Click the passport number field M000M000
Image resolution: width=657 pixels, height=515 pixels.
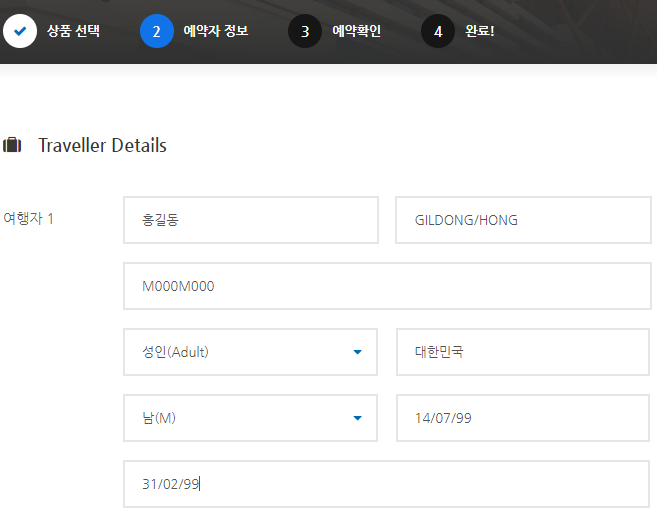(x=387, y=286)
